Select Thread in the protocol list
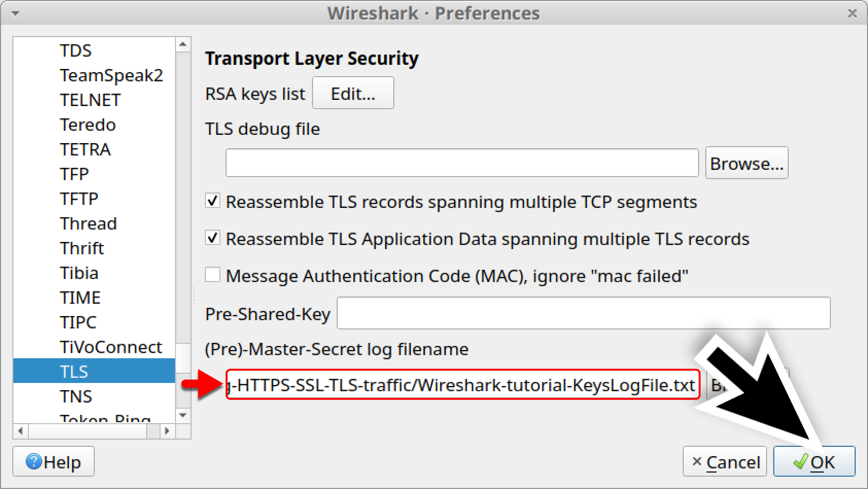The height and width of the screenshot is (489, 868). point(88,223)
